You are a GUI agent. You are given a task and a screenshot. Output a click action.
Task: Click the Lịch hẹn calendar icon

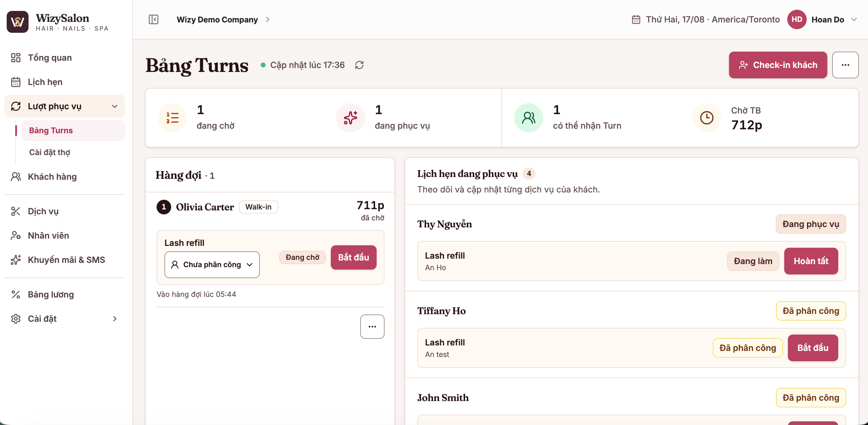[16, 82]
